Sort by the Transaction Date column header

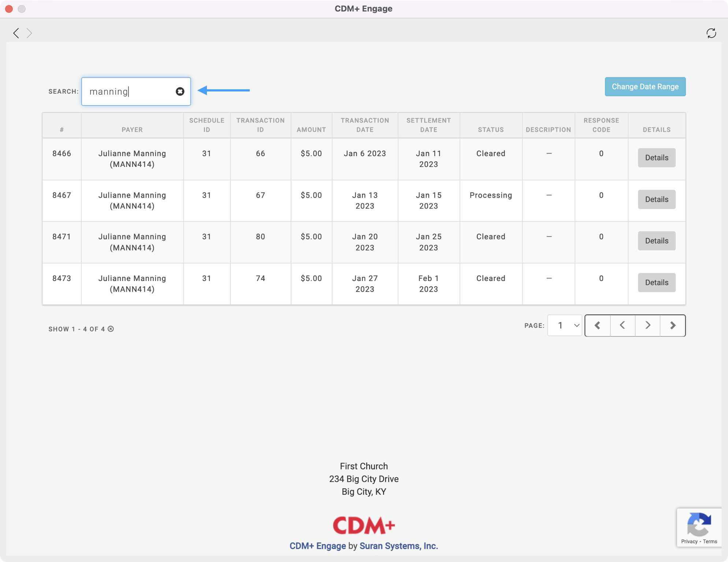[364, 125]
